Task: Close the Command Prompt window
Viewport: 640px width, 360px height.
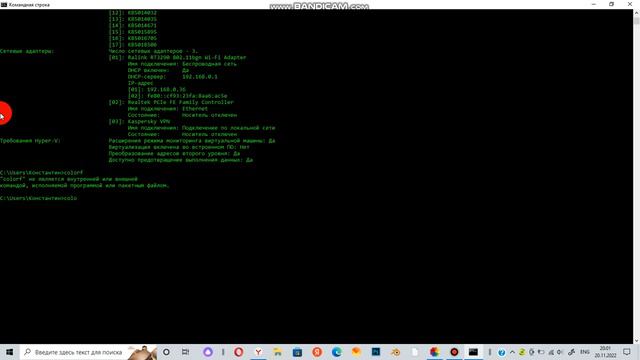Action: click(630, 4)
